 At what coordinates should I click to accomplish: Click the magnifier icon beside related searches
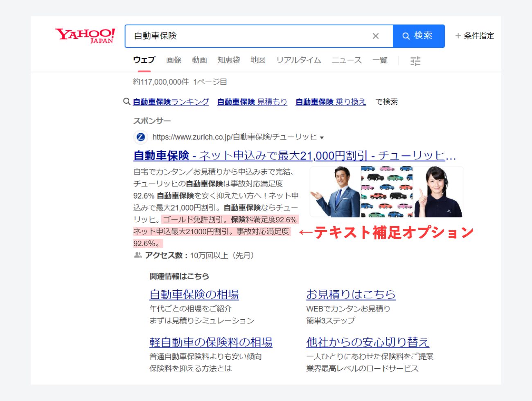[127, 101]
